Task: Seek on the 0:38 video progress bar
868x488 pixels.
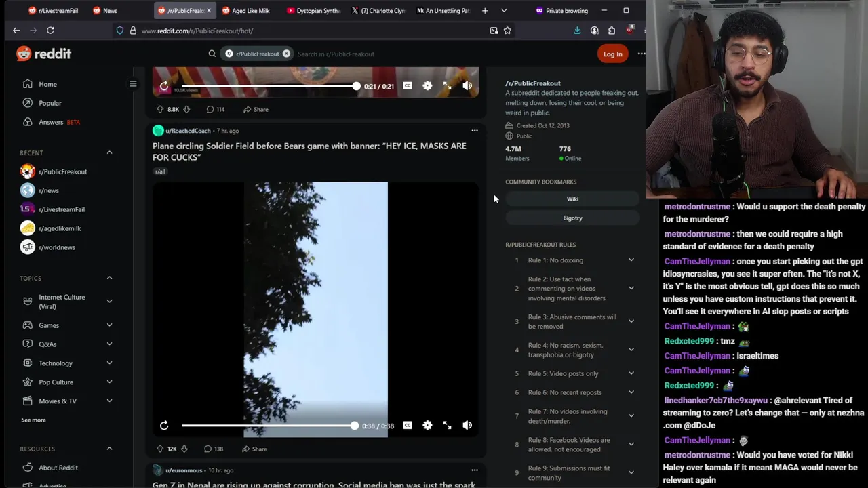Action: click(269, 425)
